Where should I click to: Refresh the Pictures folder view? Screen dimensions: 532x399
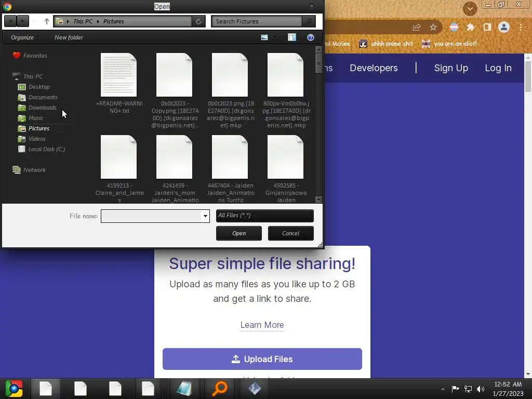(x=198, y=22)
